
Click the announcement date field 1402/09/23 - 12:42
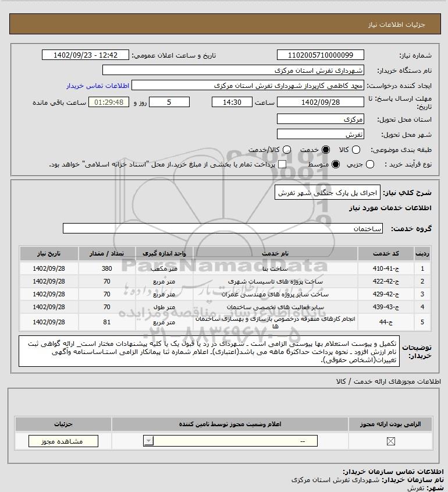click(x=86, y=55)
